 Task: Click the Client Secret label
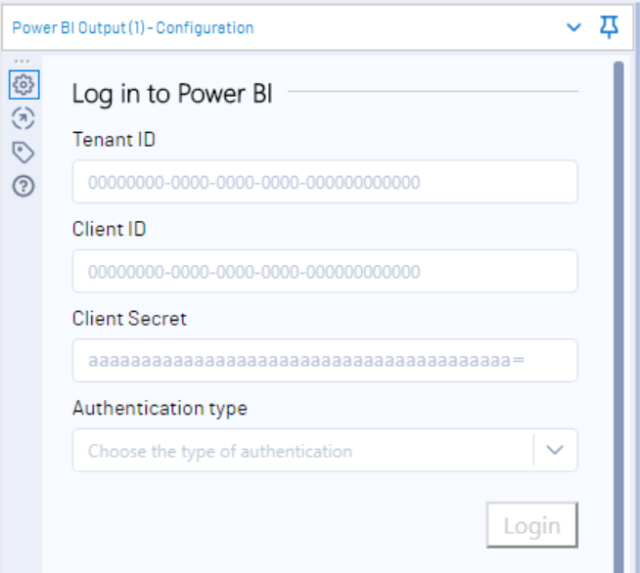click(129, 318)
